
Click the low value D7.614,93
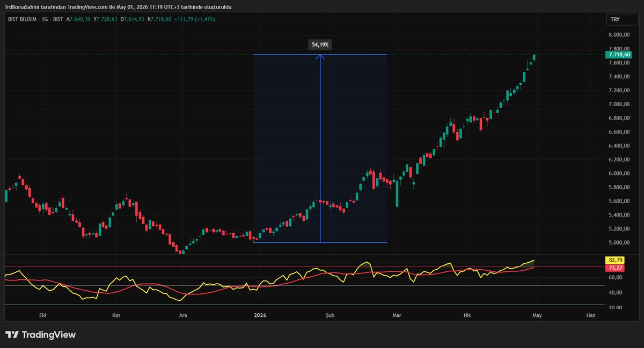point(132,19)
